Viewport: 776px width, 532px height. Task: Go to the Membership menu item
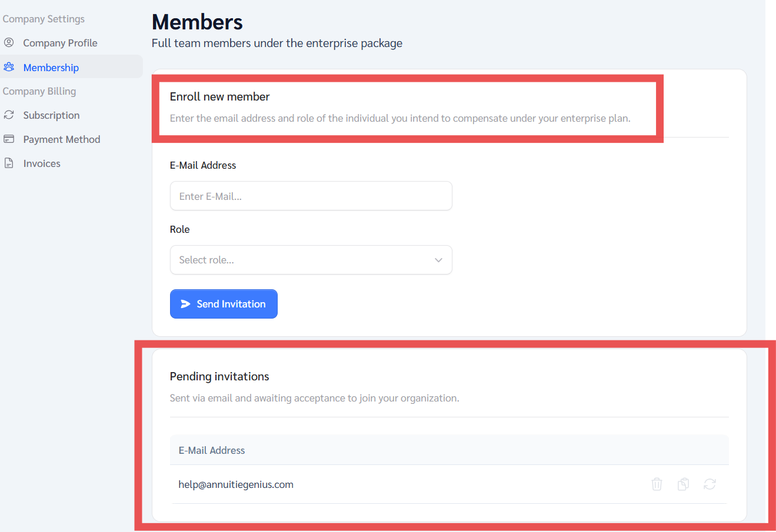[51, 68]
